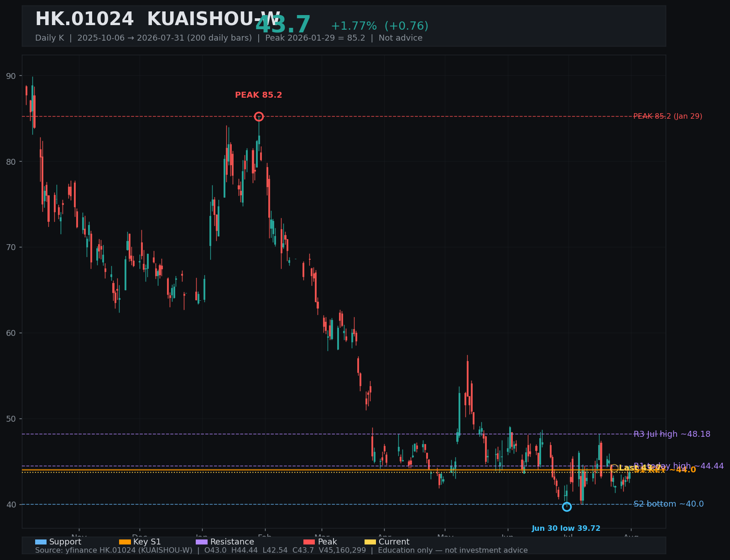This screenshot has height=560, width=730.
Task: Click the 'Peak' legend label
Action: (x=327, y=542)
